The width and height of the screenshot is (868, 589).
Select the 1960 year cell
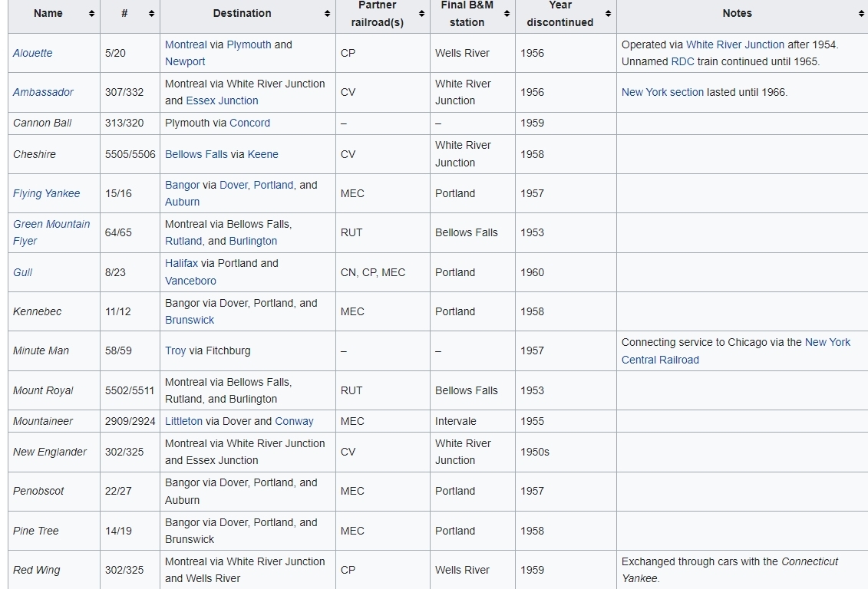(566, 273)
